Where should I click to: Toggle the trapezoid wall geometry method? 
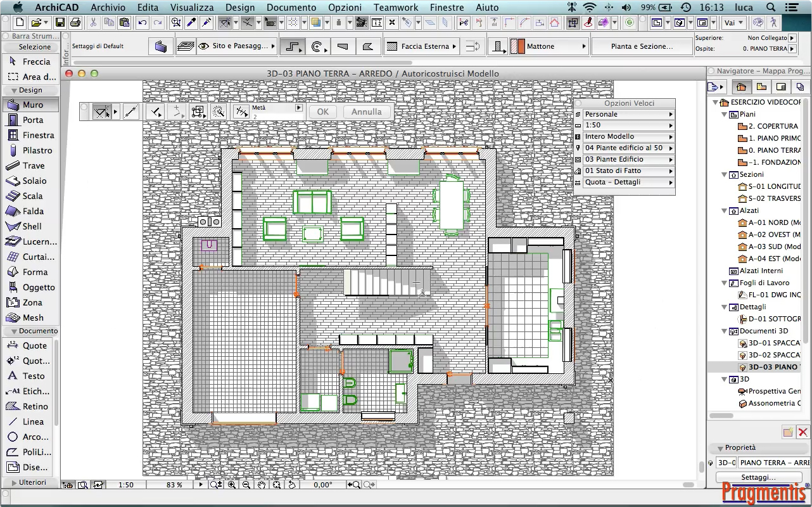pyautogui.click(x=343, y=46)
